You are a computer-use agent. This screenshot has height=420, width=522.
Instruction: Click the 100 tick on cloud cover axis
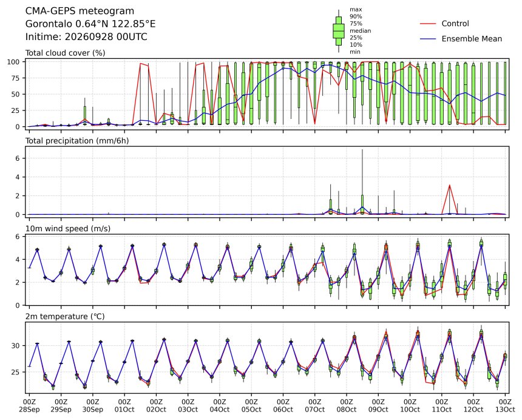coord(15,62)
